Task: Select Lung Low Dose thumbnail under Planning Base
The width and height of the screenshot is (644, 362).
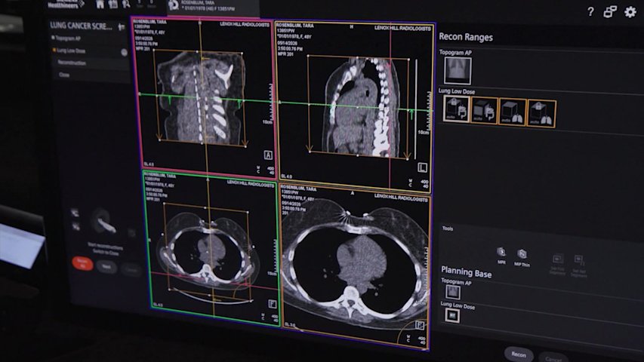Action: pos(452,315)
